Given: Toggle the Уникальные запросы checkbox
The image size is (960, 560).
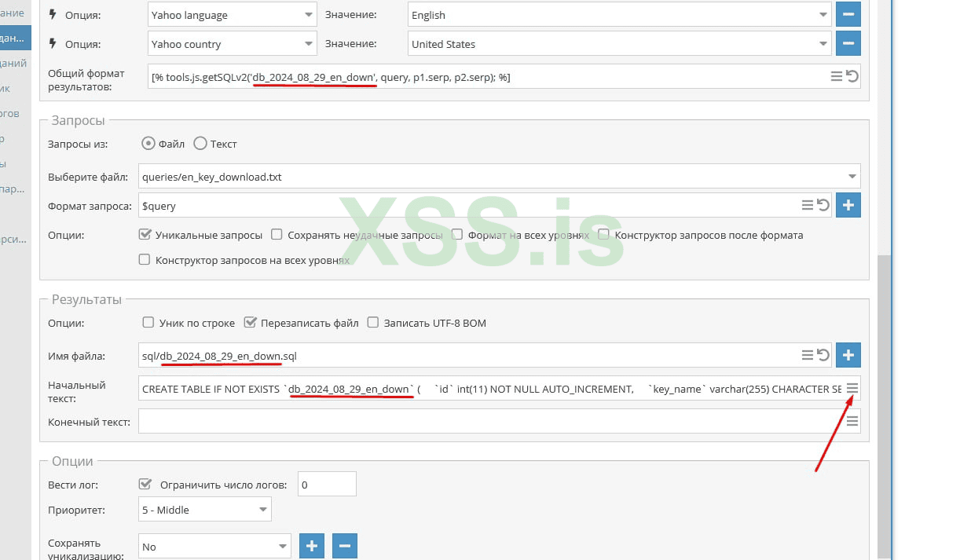Looking at the screenshot, I should pyautogui.click(x=145, y=234).
